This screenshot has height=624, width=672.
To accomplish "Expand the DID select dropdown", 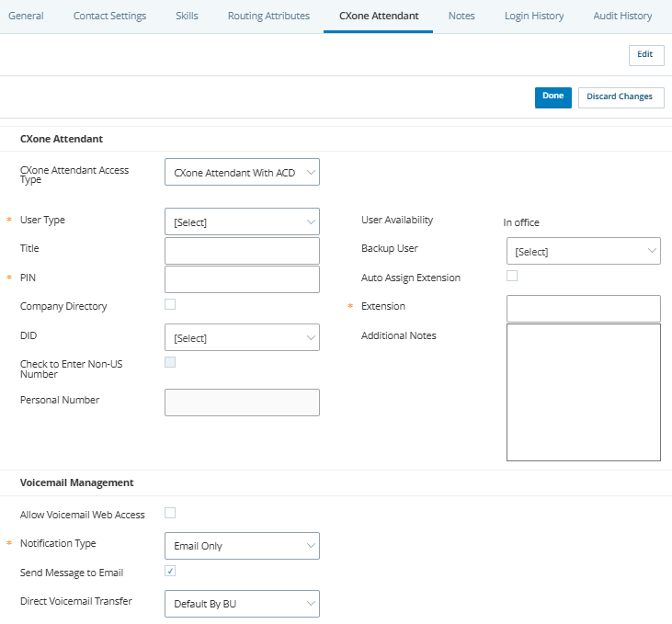I will [242, 337].
